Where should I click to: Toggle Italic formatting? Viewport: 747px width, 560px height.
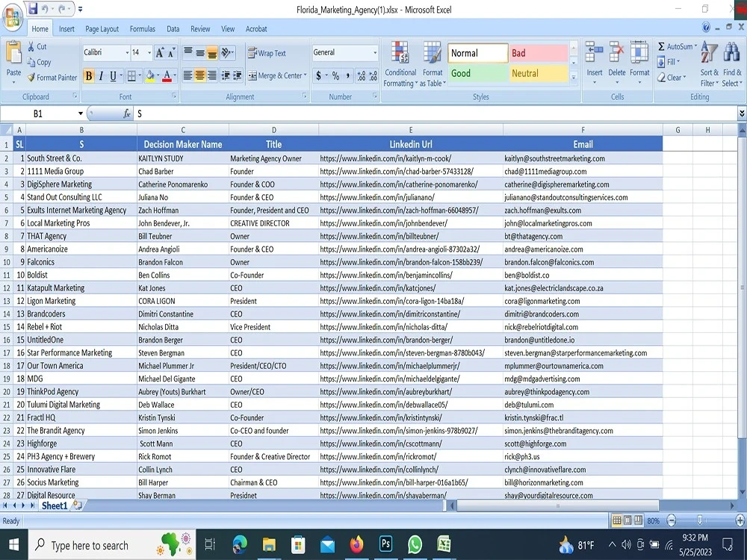pyautogui.click(x=101, y=75)
